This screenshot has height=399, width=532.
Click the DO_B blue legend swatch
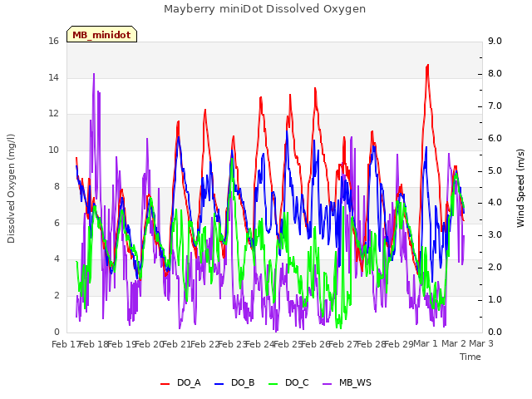point(219,384)
